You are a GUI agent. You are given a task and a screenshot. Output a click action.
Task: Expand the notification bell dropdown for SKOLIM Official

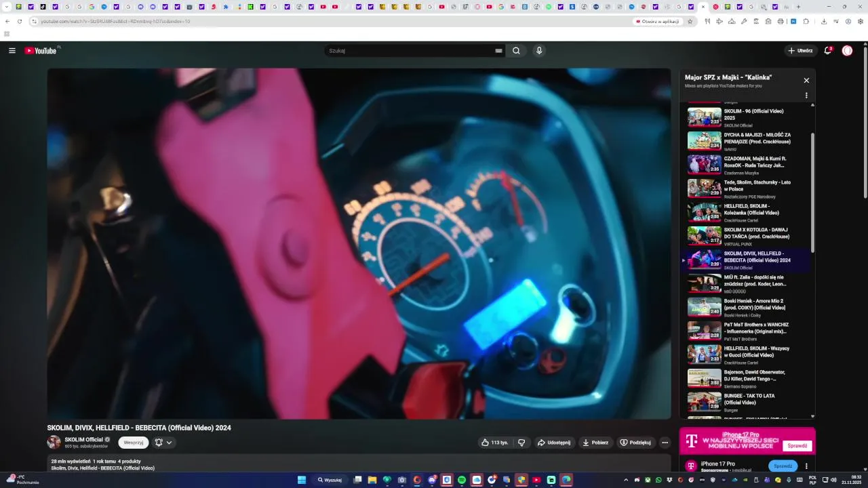(163, 443)
